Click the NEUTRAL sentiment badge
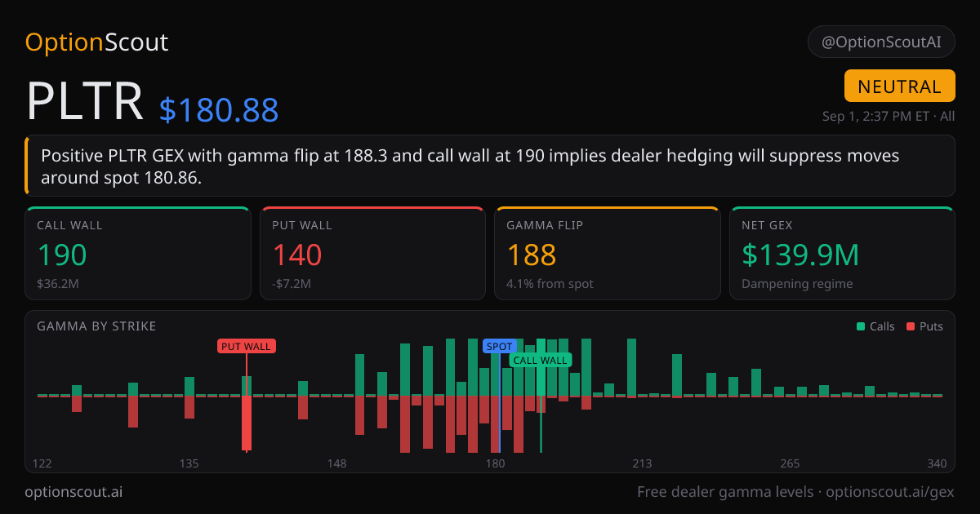This screenshot has width=980, height=514. [x=900, y=86]
